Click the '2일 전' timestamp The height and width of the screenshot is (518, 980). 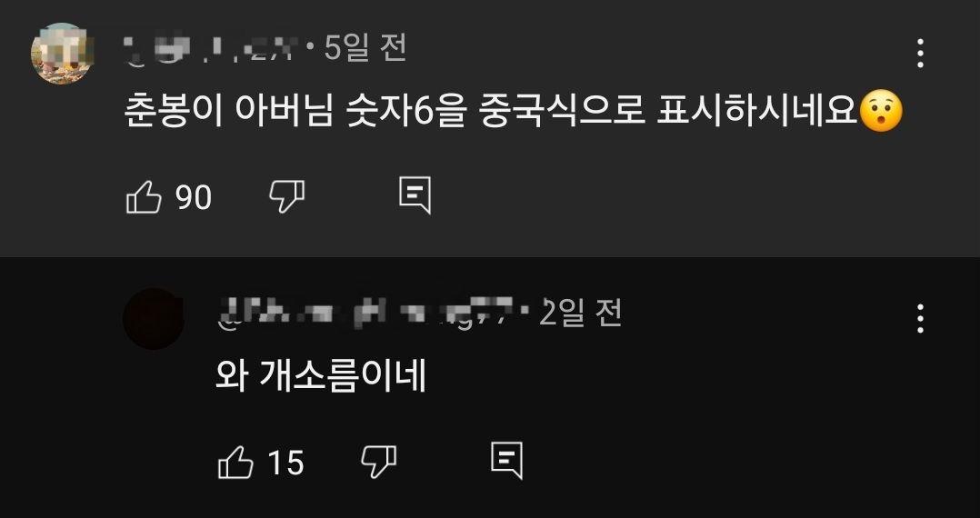click(x=581, y=313)
